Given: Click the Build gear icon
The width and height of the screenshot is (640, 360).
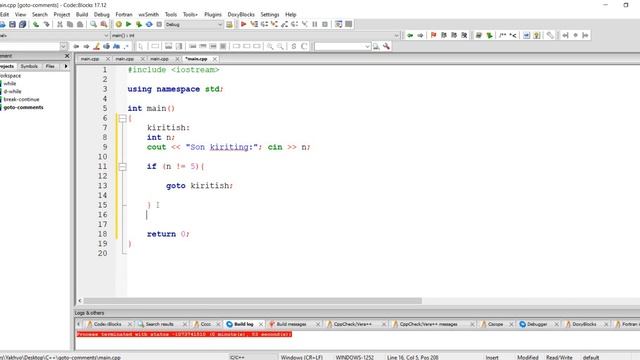Looking at the screenshot, I should [118, 24].
